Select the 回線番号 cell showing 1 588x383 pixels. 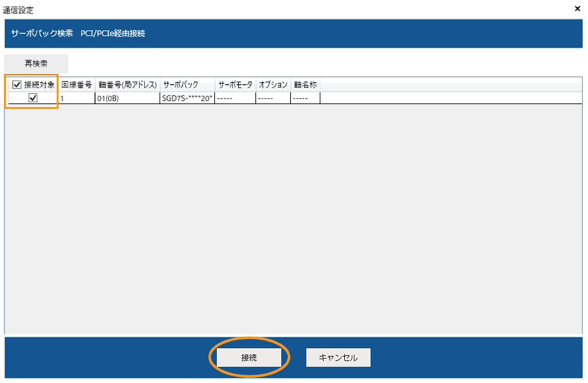coord(76,98)
